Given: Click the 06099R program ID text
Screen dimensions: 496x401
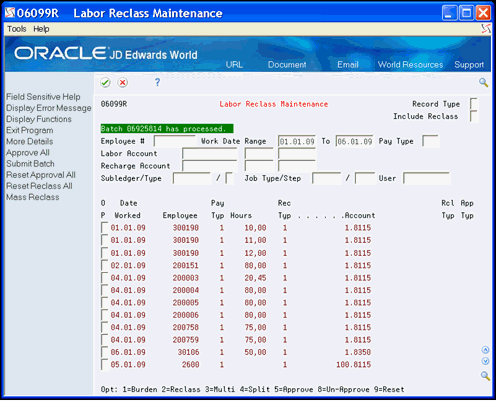Looking at the screenshot, I should coord(114,104).
